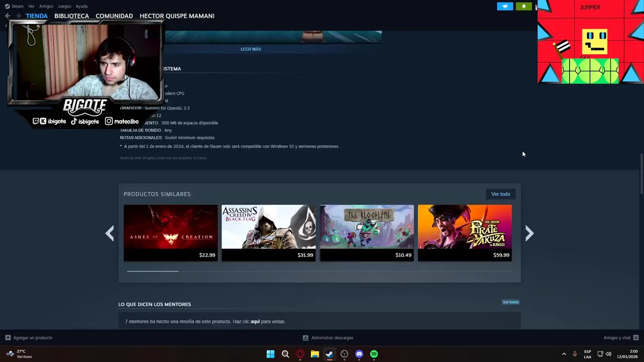Click the Amigos y chat friends icon
Image resolution: width=644 pixels, height=362 pixels.
click(636, 338)
